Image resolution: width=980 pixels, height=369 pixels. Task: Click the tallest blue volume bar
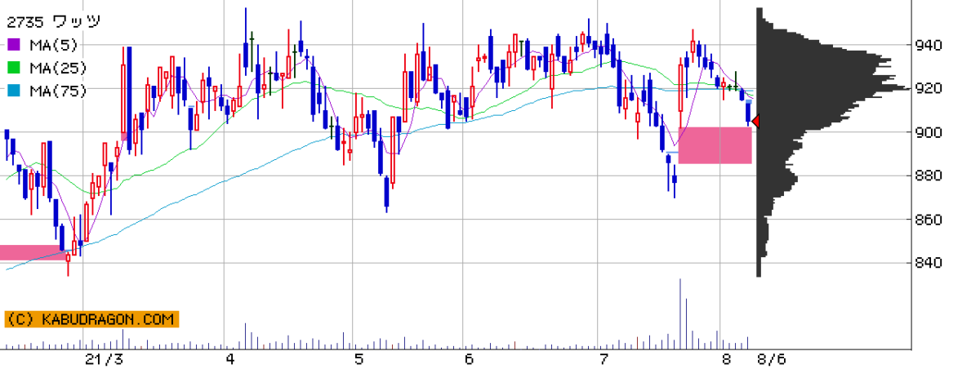(679, 313)
